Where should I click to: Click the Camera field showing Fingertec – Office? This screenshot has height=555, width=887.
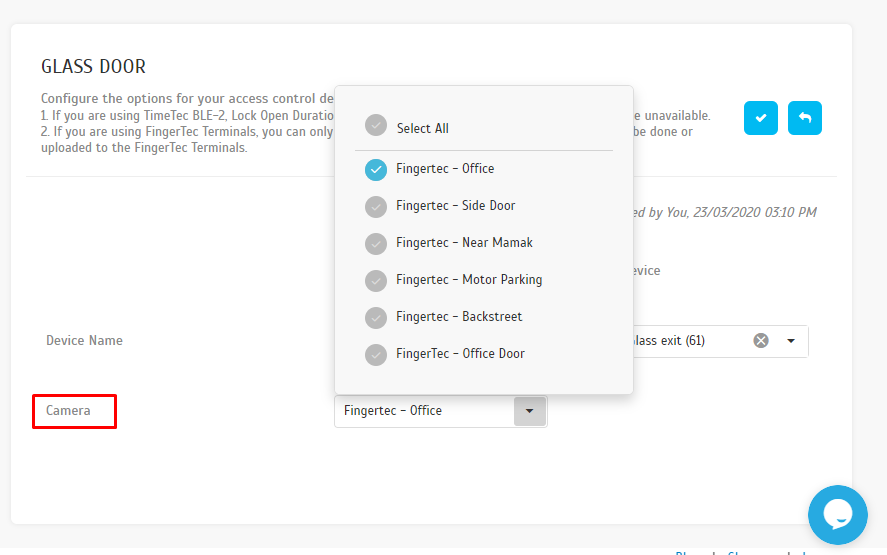pos(424,411)
